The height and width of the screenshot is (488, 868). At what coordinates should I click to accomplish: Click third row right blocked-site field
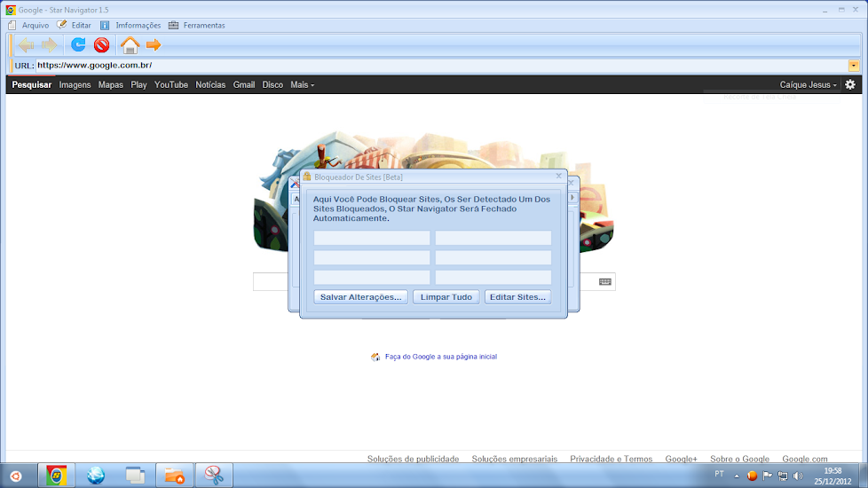coord(493,277)
